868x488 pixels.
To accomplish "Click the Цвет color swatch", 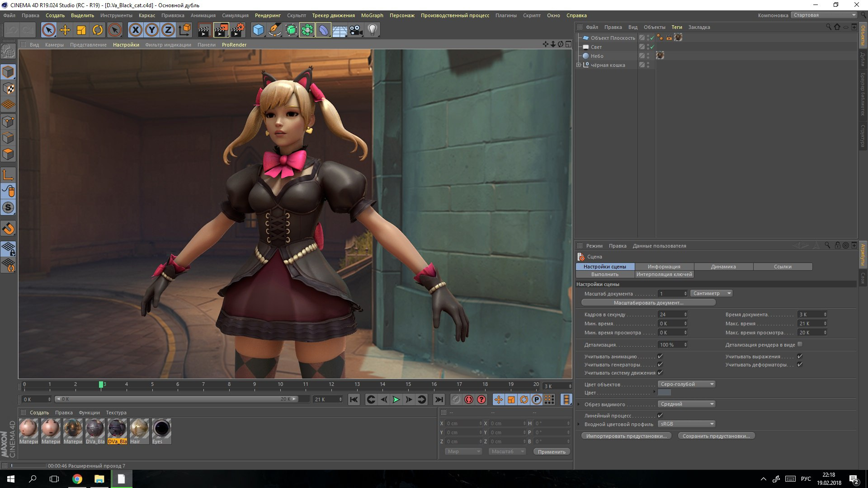I will (665, 393).
